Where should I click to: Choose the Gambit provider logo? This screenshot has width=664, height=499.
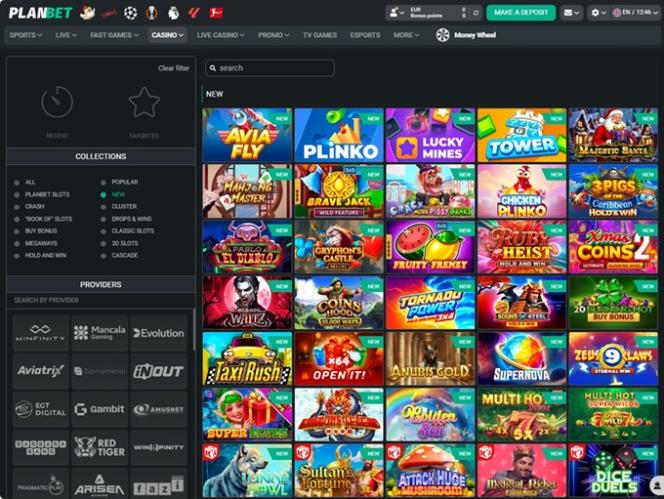100,409
